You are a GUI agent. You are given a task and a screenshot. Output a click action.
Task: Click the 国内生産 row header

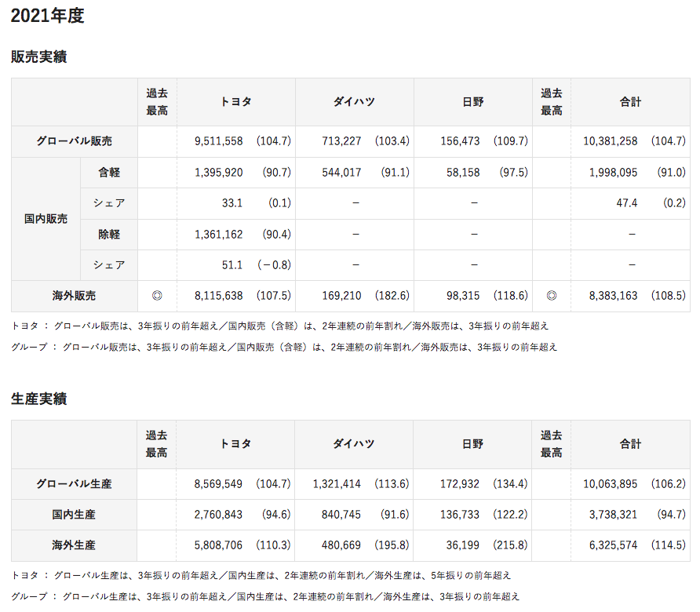pos(74,515)
